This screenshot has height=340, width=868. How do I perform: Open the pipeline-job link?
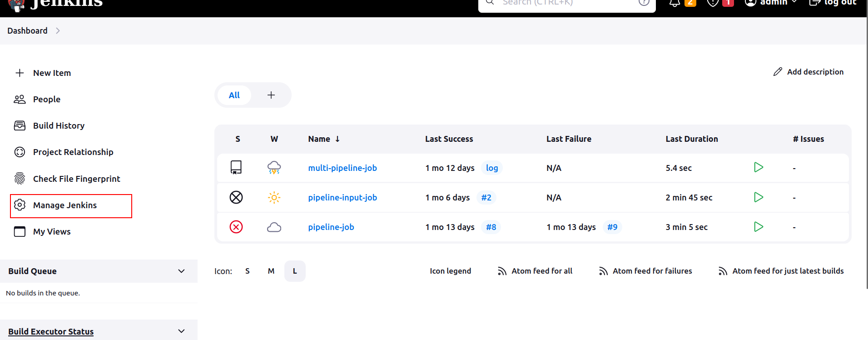click(x=331, y=227)
